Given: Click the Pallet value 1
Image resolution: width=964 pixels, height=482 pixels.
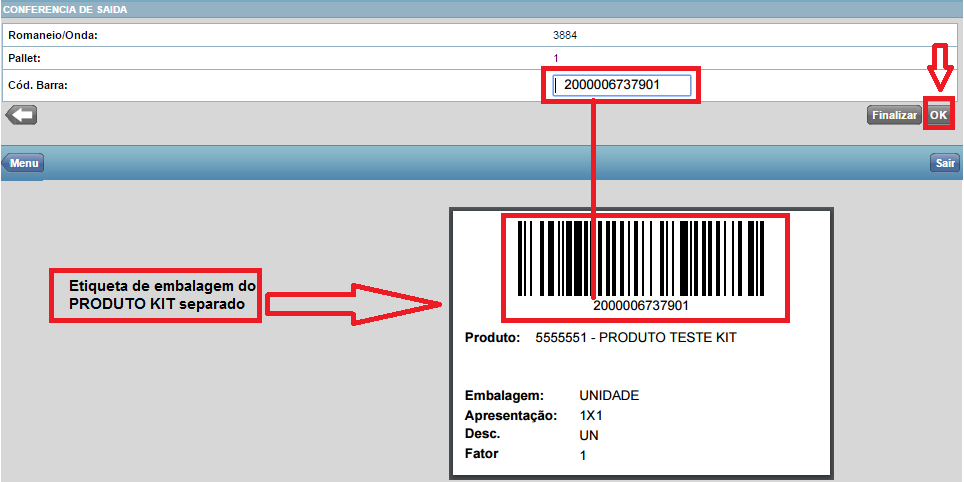Looking at the screenshot, I should (x=556, y=58).
